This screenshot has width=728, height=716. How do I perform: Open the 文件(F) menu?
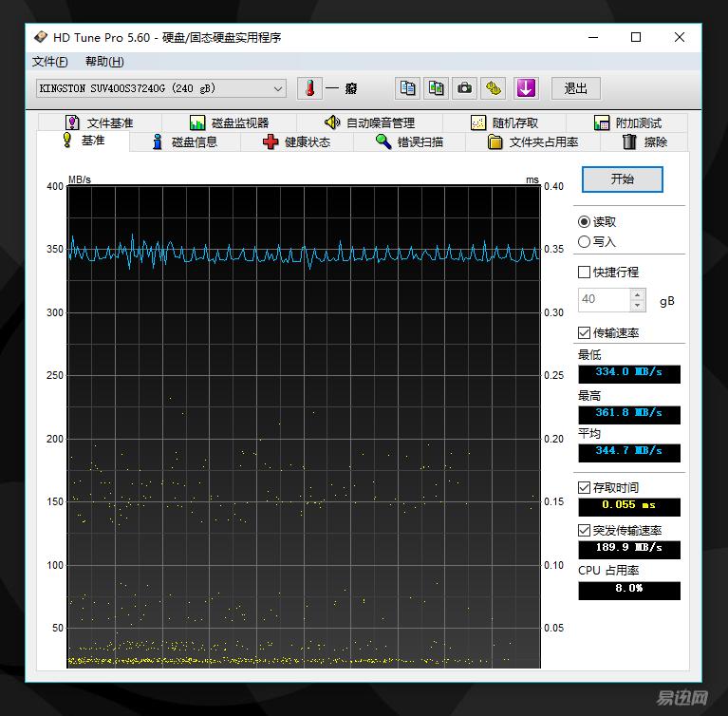[49, 62]
